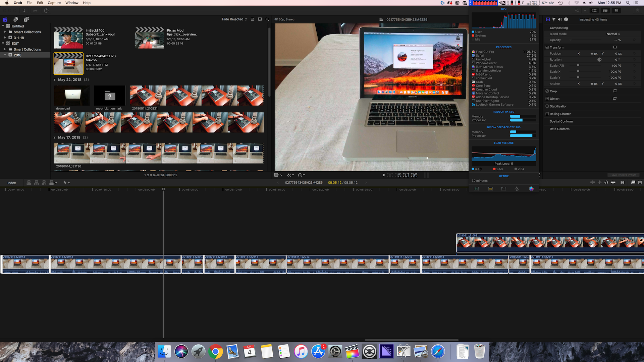Enable the Stabilization checkbox
The image size is (644, 362).
point(547,106)
